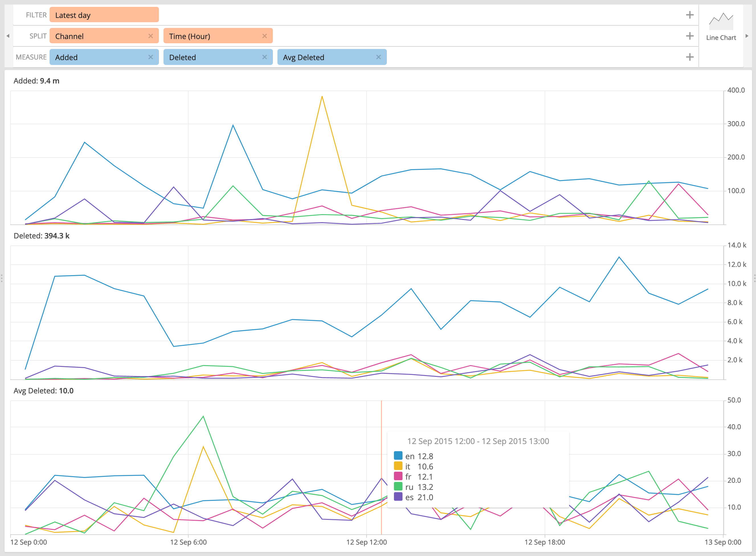
Task: Remove the Avg Deleted measure via its x icon
Action: pos(379,57)
